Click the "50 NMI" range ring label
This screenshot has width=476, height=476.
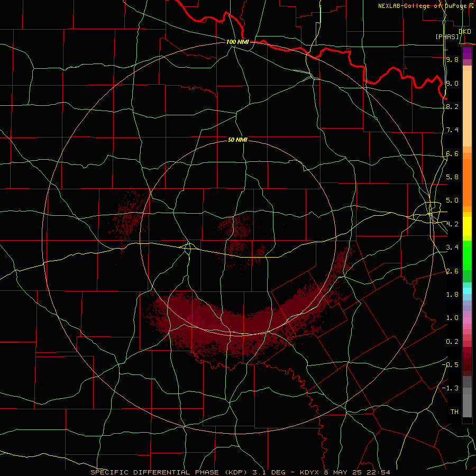pos(237,140)
